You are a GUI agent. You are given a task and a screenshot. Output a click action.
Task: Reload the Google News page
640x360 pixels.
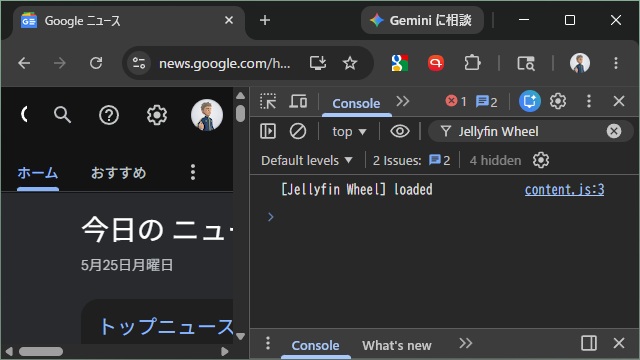96,63
